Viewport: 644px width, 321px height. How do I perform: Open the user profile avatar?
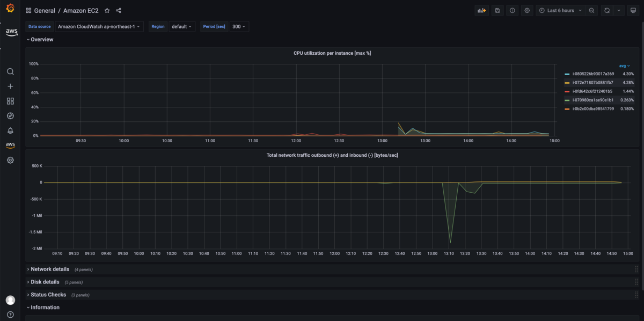tap(10, 300)
